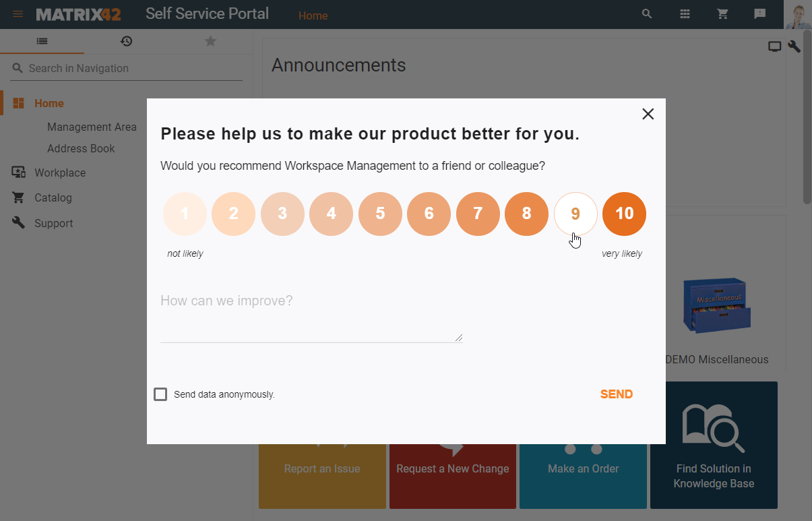This screenshot has width=812, height=521.
Task: Switch to the history tab
Action: [x=126, y=41]
